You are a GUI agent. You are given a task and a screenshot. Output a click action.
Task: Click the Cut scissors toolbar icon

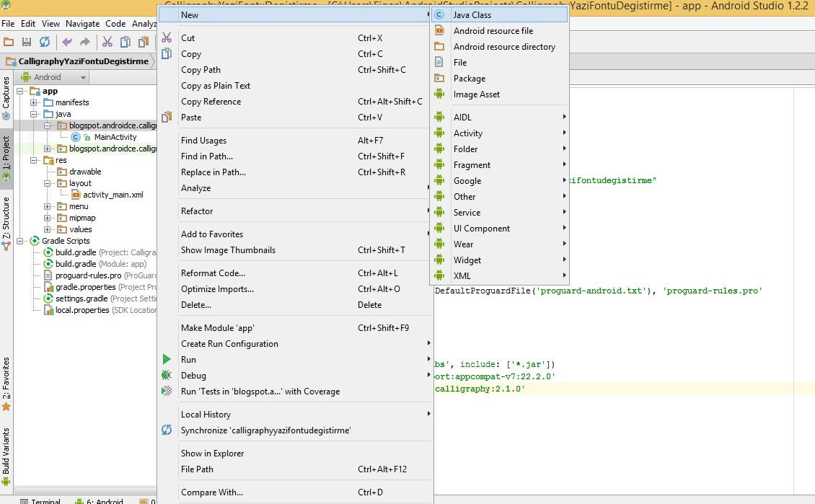point(107,42)
